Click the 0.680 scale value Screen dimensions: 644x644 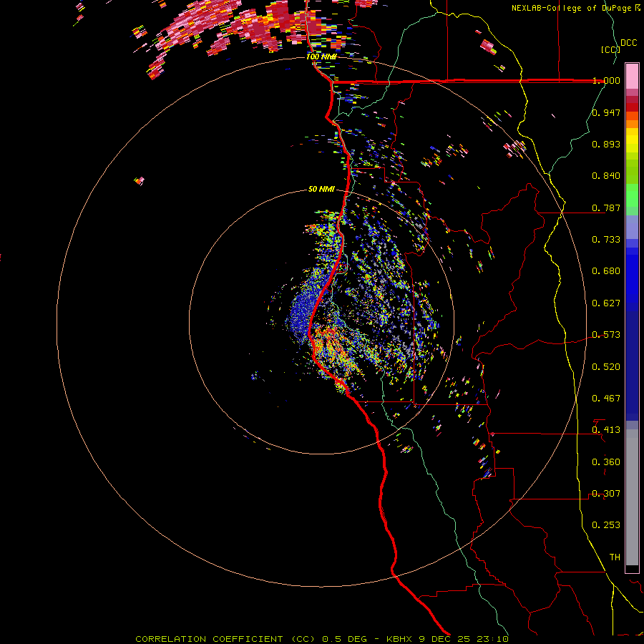coord(606,271)
